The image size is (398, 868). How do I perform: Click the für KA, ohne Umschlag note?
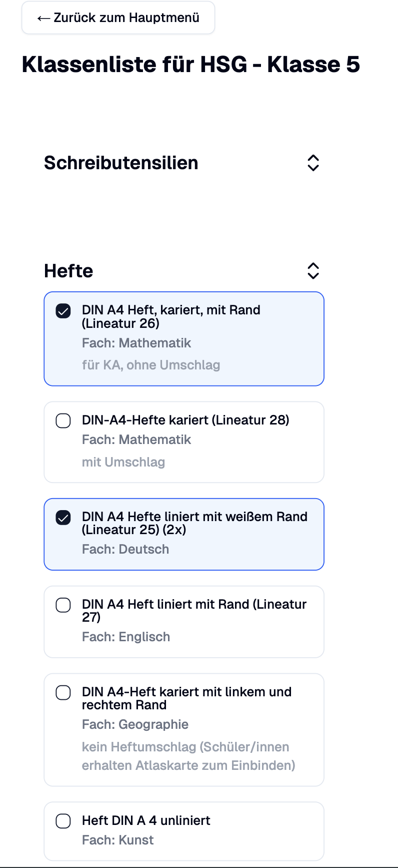(x=151, y=365)
